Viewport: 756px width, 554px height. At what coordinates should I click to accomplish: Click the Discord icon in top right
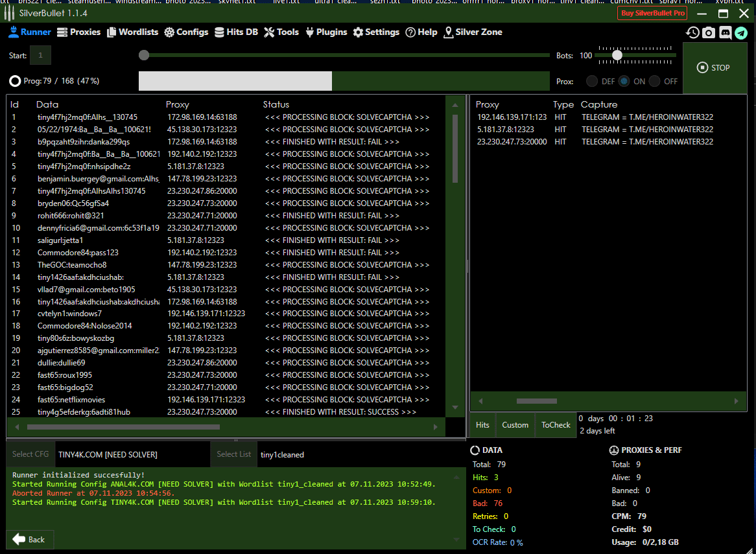(x=725, y=32)
